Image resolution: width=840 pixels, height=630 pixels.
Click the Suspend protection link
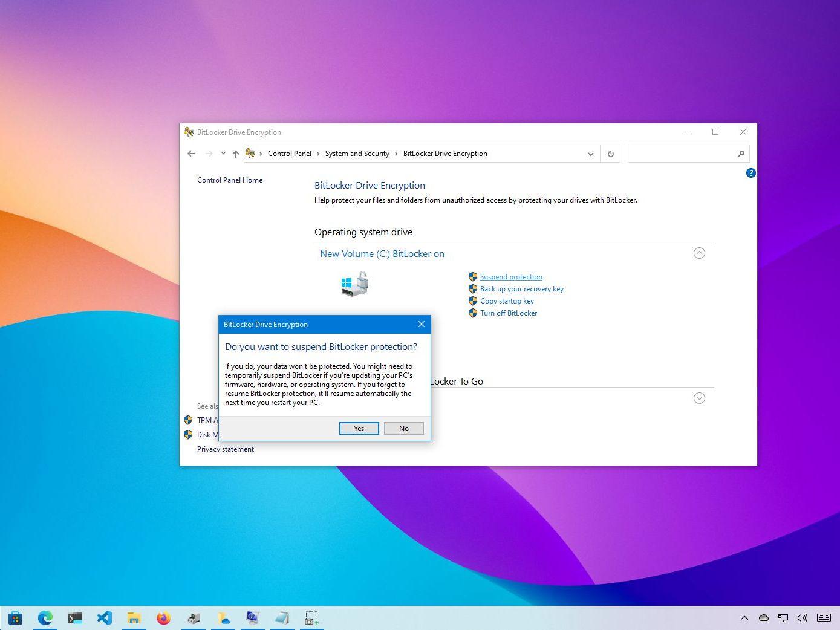[x=511, y=277]
